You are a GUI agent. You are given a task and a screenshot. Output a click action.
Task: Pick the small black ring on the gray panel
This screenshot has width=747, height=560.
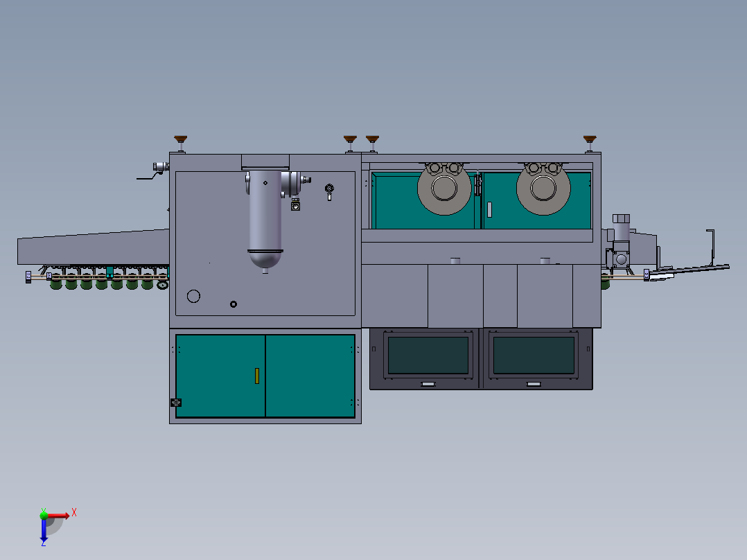234,304
